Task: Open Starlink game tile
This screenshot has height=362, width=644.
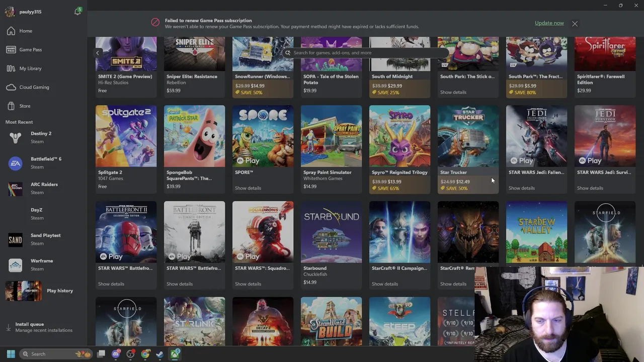Action: [x=194, y=321]
